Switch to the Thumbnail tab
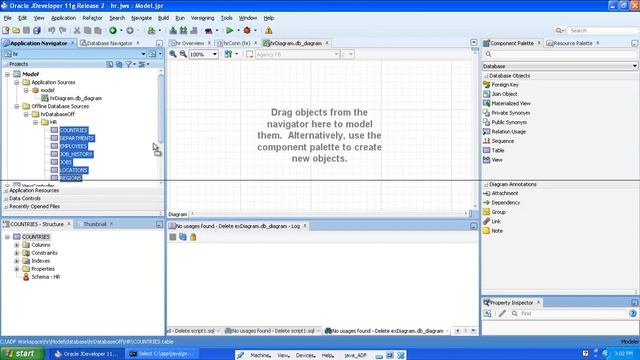This screenshot has height=360, width=640. coord(95,224)
